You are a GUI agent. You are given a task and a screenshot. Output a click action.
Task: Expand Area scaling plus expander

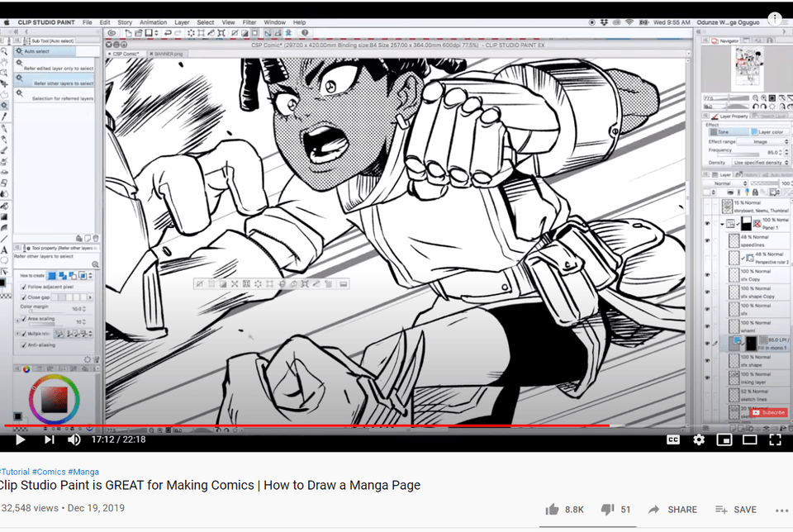click(17, 320)
